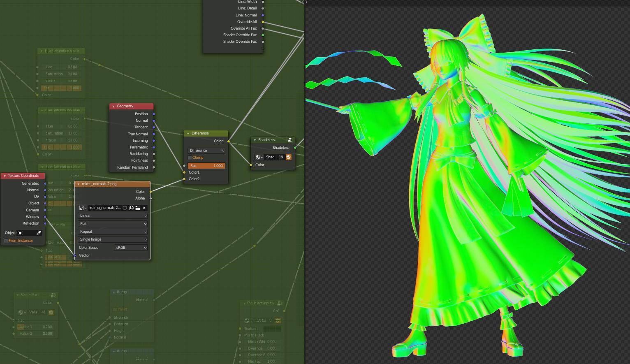Click the Texture Coordinate Window socket
Screen dimensions: 630x364
click(x=45, y=217)
